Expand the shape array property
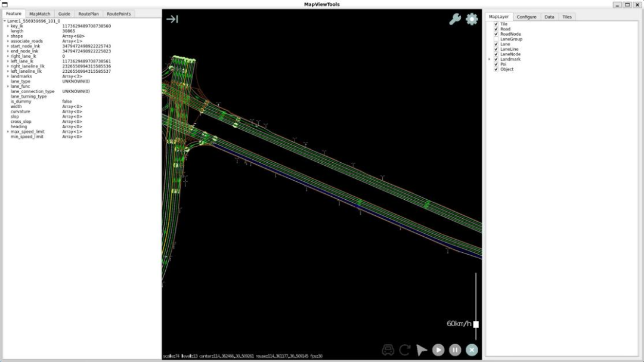 point(8,36)
